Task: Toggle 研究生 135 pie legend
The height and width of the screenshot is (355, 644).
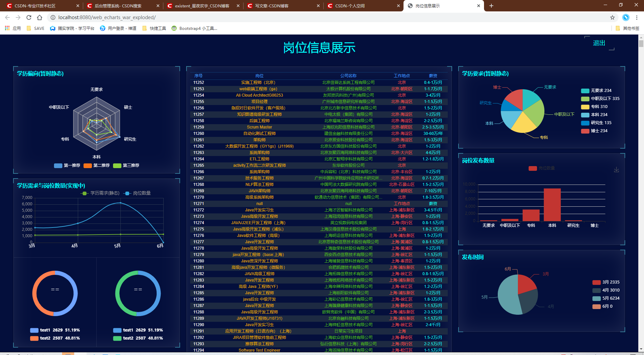Action: click(x=596, y=123)
